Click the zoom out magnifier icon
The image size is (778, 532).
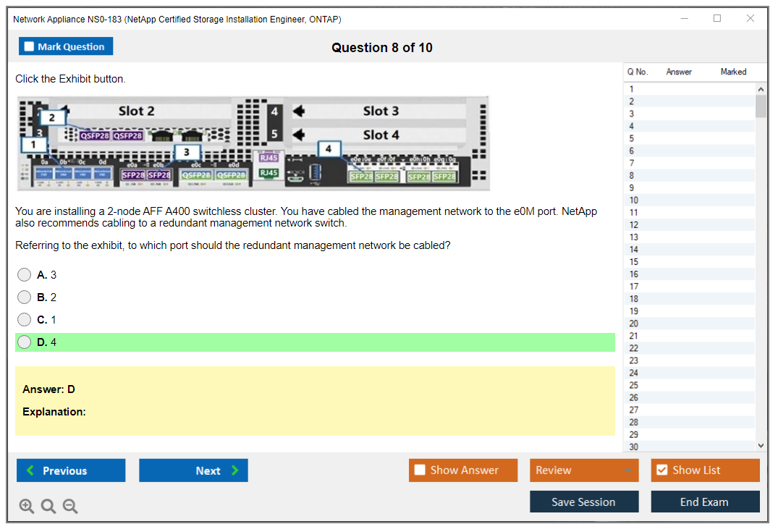pyautogui.click(x=70, y=507)
